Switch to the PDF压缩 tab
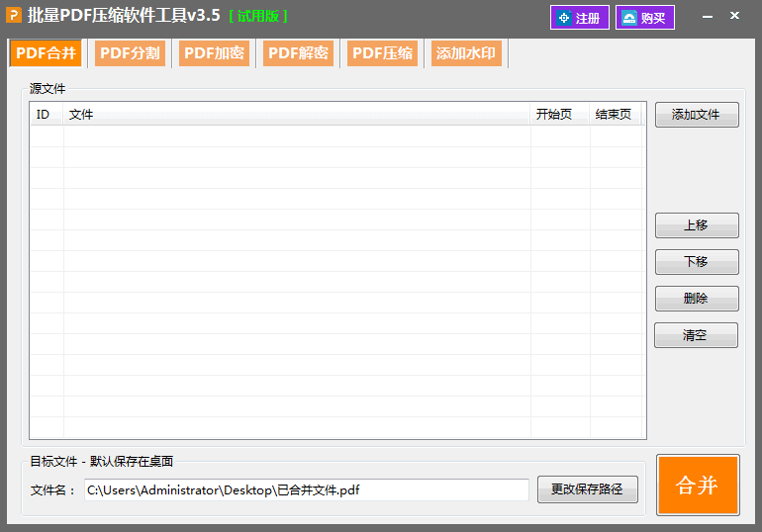Screen dimensions: 762x532 tap(382, 53)
